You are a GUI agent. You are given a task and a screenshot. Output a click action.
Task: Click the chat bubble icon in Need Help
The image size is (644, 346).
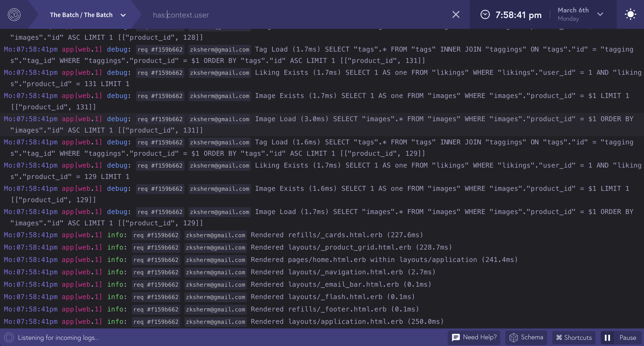(x=456, y=337)
